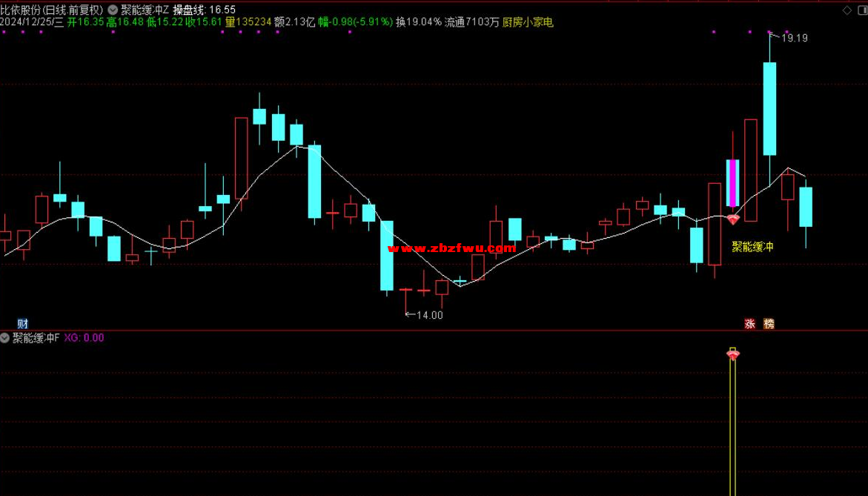
Task: Click the 19.19 high price label
Action: [795, 39]
